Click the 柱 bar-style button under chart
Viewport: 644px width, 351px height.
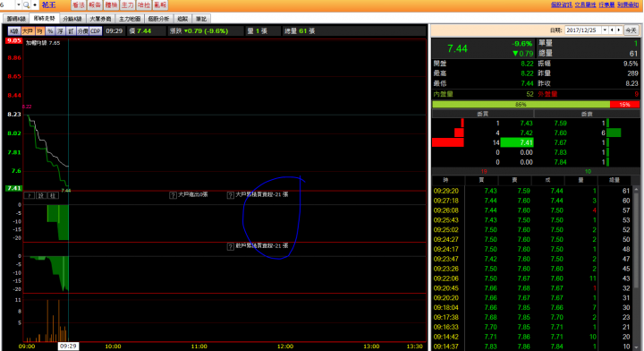54,195
